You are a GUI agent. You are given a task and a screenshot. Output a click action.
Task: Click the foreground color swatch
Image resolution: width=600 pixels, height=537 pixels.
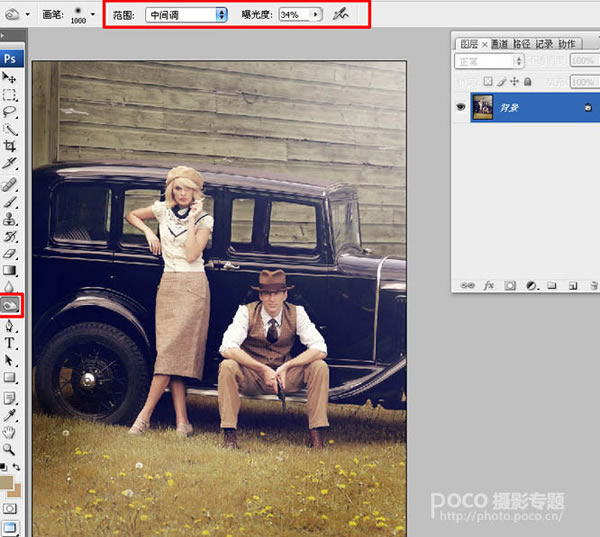coord(8,483)
